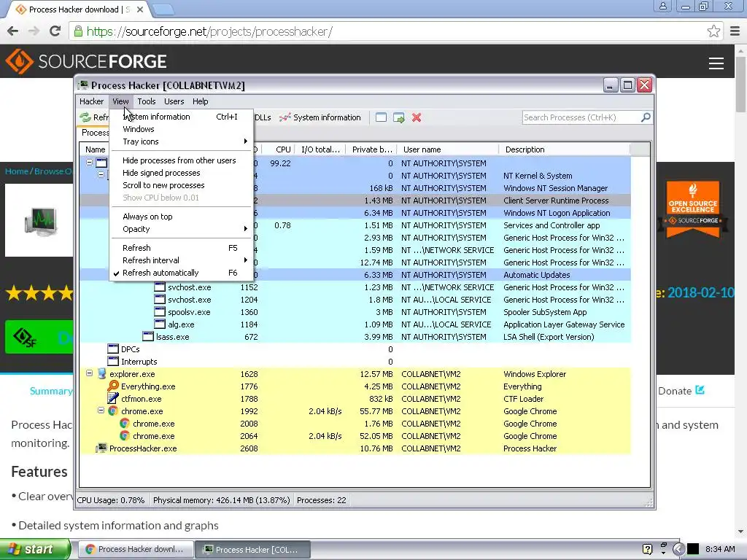Click the System information toolbar icon
This screenshot has height=560, width=747.
(x=285, y=117)
